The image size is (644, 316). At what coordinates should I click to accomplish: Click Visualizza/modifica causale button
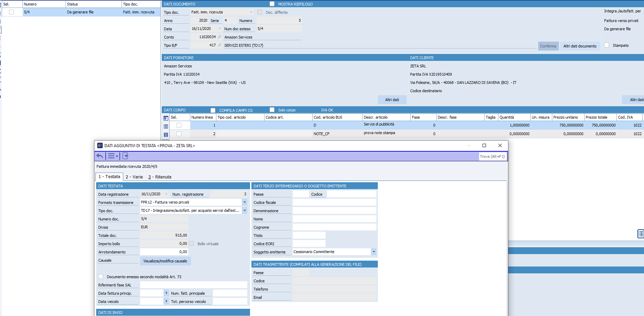click(165, 261)
